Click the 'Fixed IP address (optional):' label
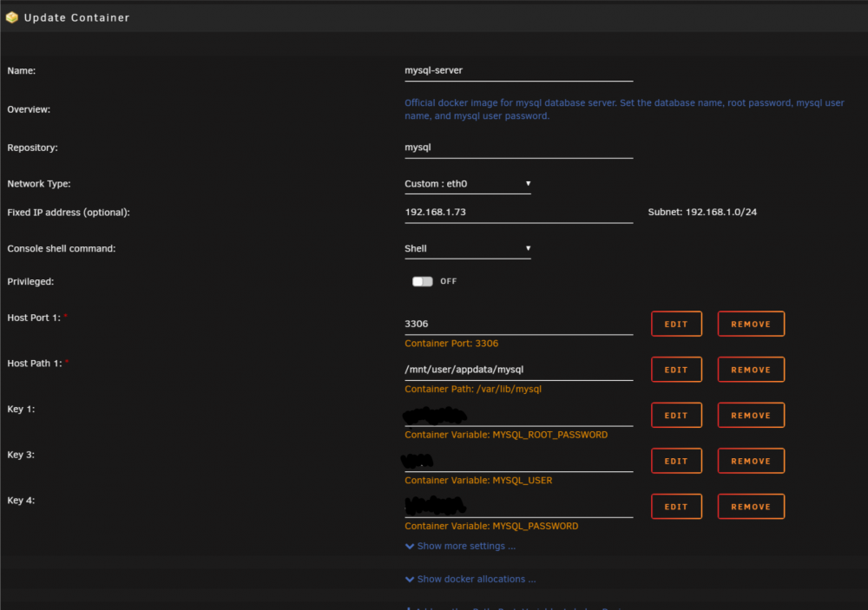Screen dimensions: 868x610 69,213
